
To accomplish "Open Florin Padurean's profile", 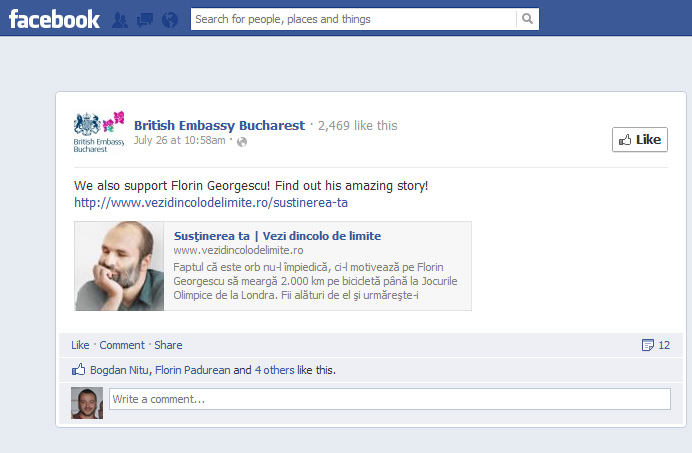I will point(193,370).
